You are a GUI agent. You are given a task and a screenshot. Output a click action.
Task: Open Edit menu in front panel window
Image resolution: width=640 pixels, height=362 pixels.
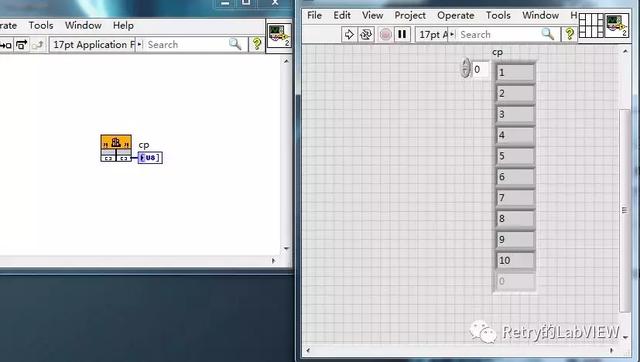(x=342, y=16)
